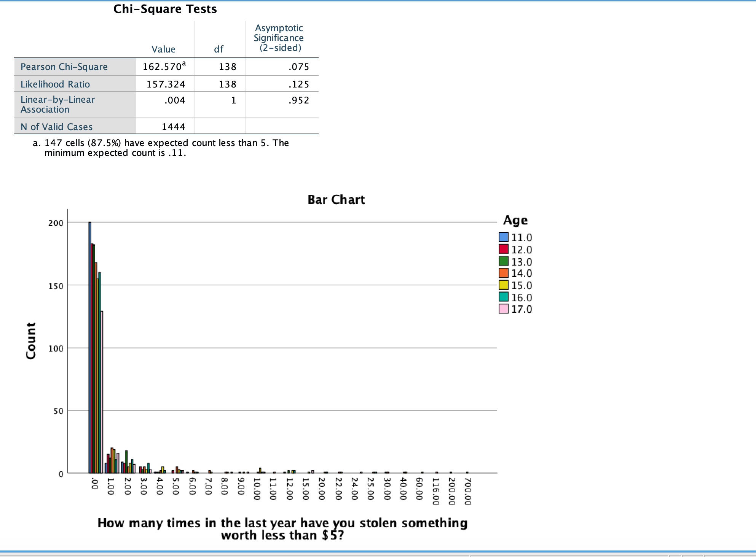Click the green age-13 bar at 2.00

click(126, 462)
